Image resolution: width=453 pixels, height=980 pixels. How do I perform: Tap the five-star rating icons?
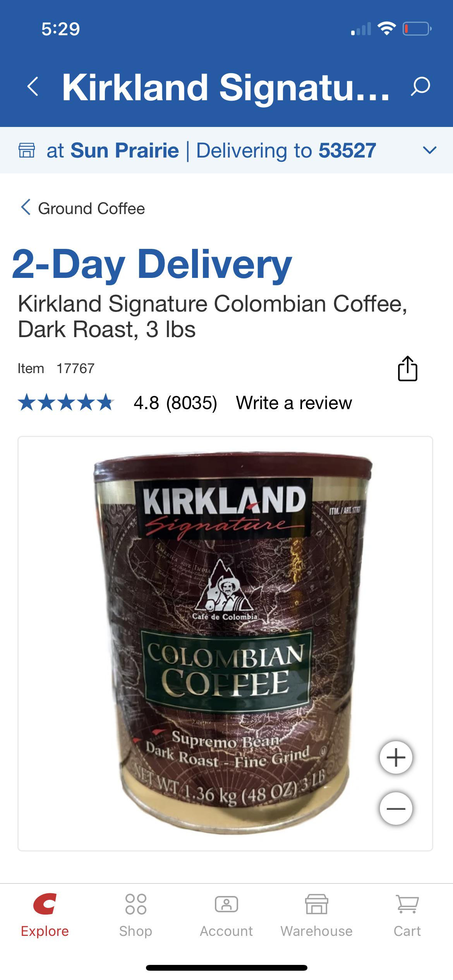(x=65, y=403)
